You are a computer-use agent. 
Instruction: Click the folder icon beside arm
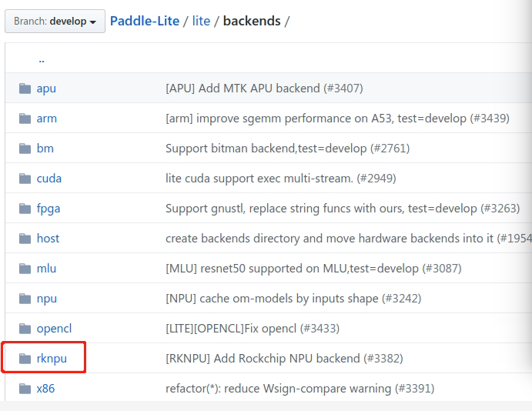[x=25, y=119]
